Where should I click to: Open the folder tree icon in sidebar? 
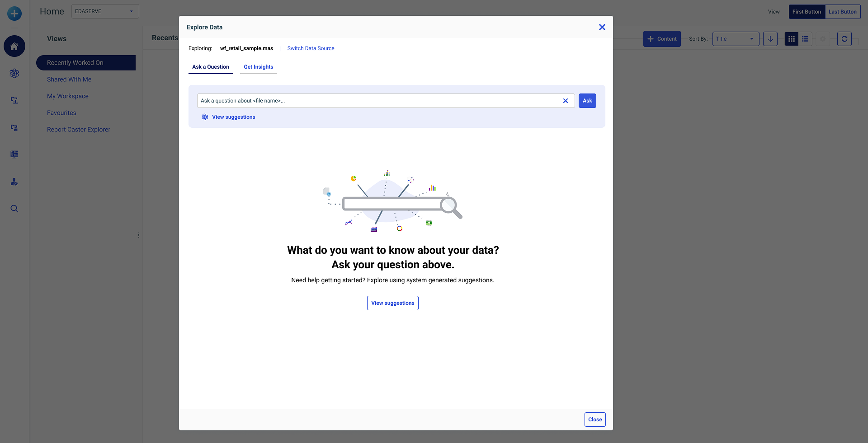pyautogui.click(x=14, y=128)
